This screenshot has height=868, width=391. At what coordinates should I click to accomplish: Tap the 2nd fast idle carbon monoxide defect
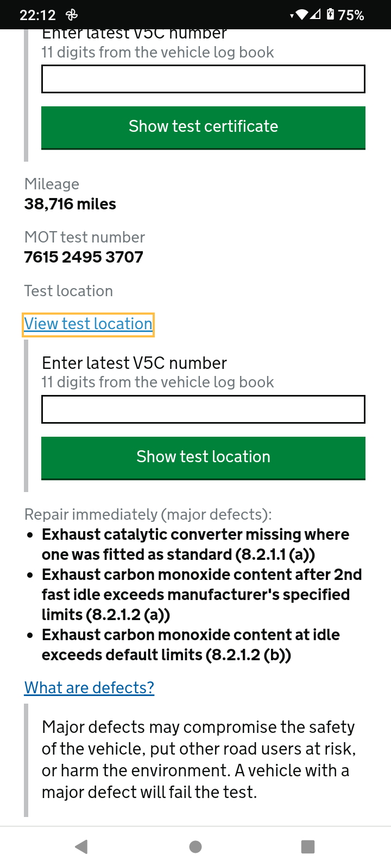[202, 595]
